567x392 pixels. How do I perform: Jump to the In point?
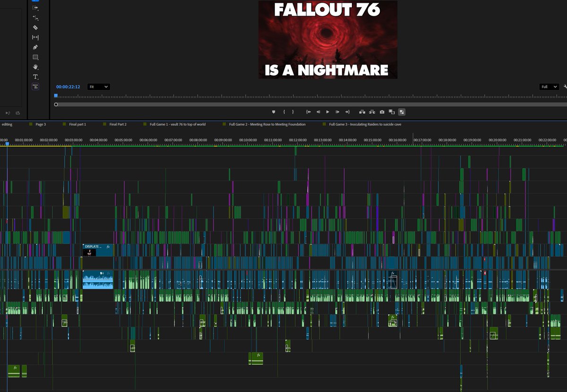pos(308,112)
